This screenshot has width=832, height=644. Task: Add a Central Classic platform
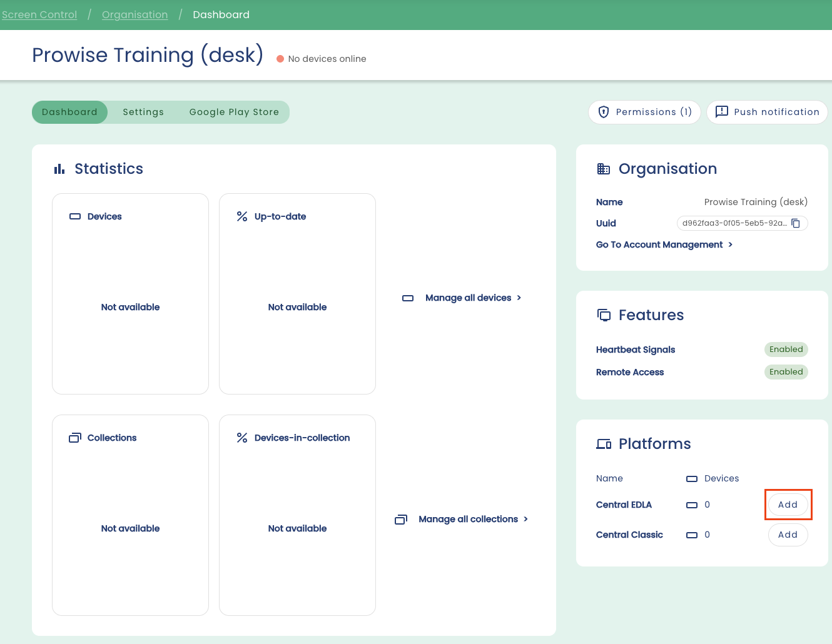click(x=788, y=535)
